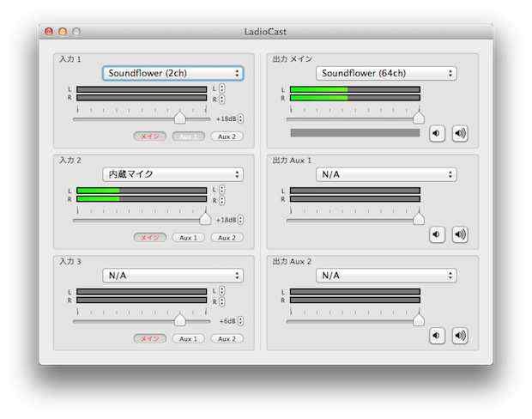This screenshot has height=419, width=532.
Task: Click loud speaker icon in 出力 Aux 1
Action: pos(460,234)
